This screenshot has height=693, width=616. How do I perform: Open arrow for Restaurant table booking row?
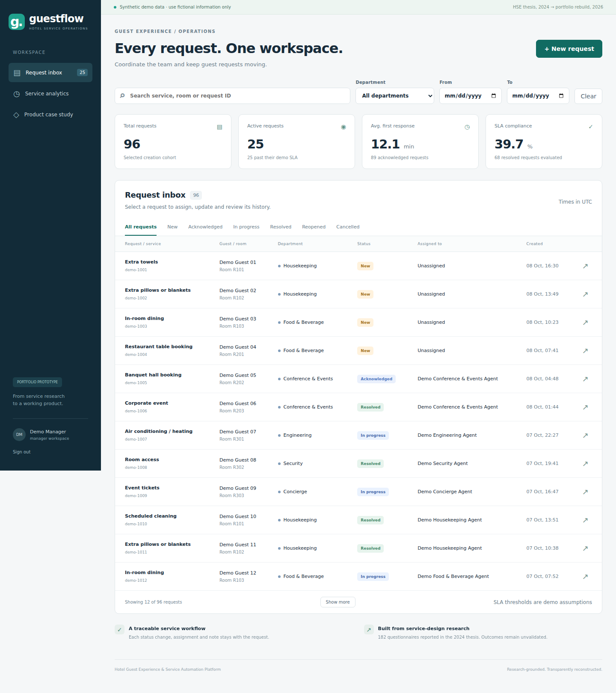(x=585, y=351)
